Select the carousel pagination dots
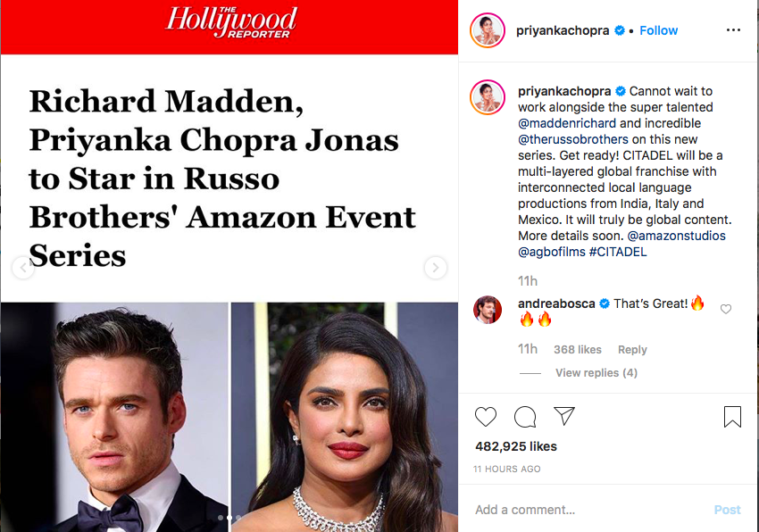 [x=229, y=518]
